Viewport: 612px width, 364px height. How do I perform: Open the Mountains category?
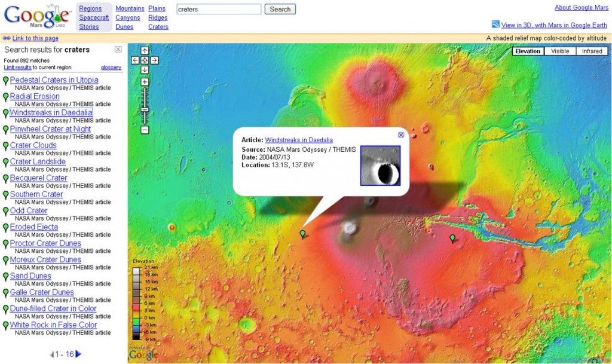pos(130,8)
